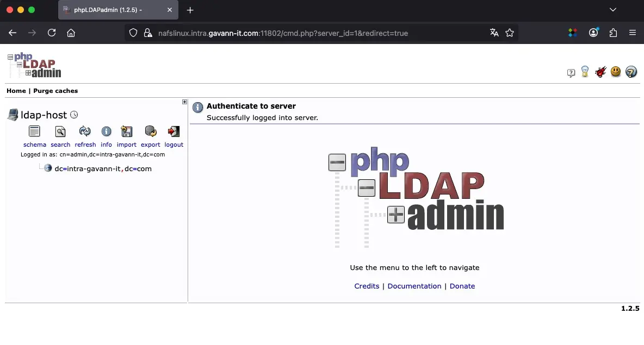Click the import LDIF icon
Viewport: 644px width, 345px height.
tap(126, 131)
